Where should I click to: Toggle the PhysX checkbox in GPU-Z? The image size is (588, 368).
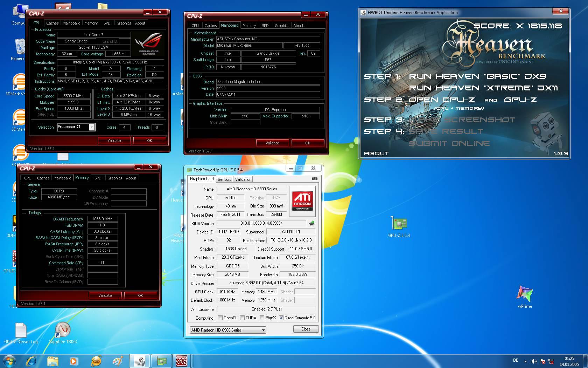point(262,318)
